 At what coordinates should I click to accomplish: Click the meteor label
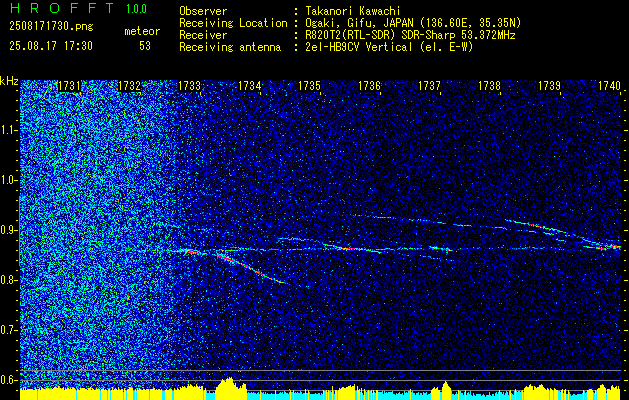pyautogui.click(x=142, y=31)
